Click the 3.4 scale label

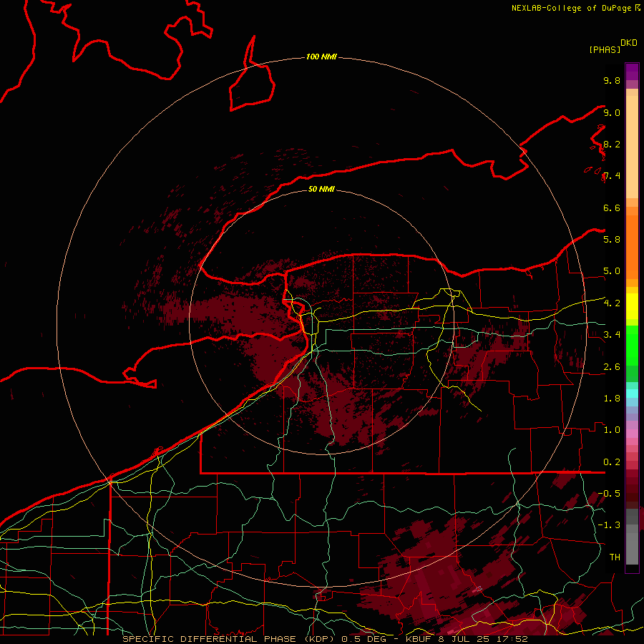pyautogui.click(x=612, y=334)
